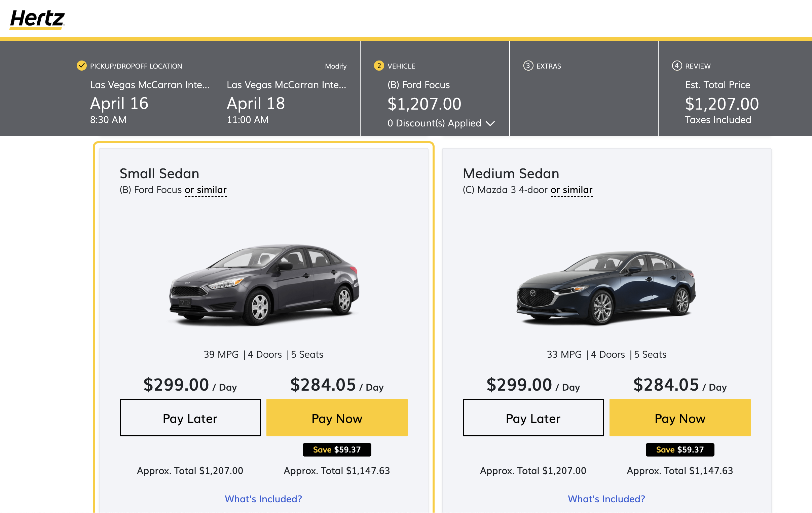Click the step 4 Review circle icon
Viewport: 812px width, 513px height.
tap(676, 66)
